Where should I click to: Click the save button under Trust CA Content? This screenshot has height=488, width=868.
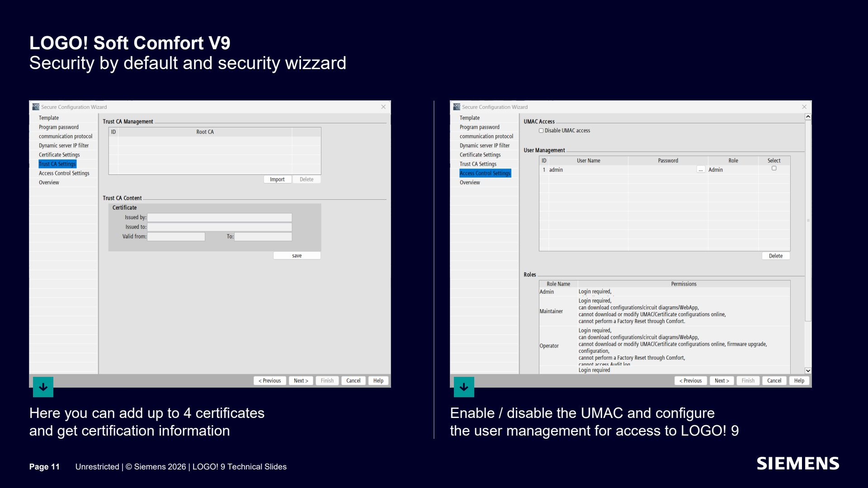coord(297,256)
